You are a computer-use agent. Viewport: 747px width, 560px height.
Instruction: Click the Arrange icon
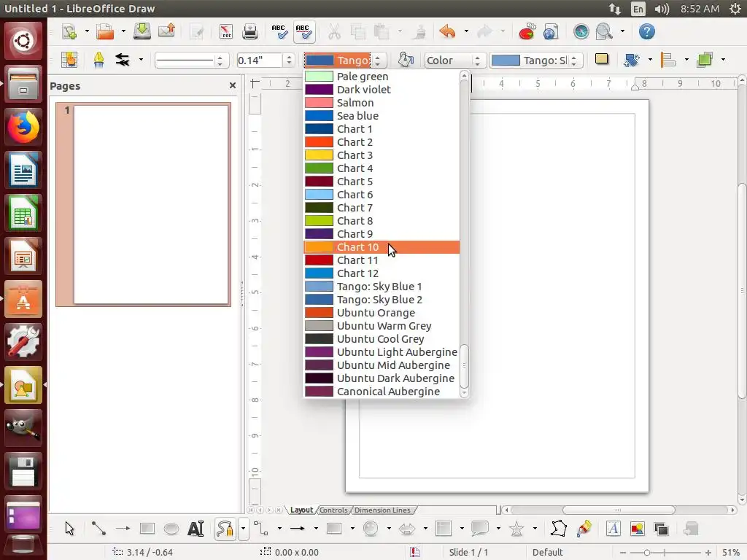tap(705, 60)
